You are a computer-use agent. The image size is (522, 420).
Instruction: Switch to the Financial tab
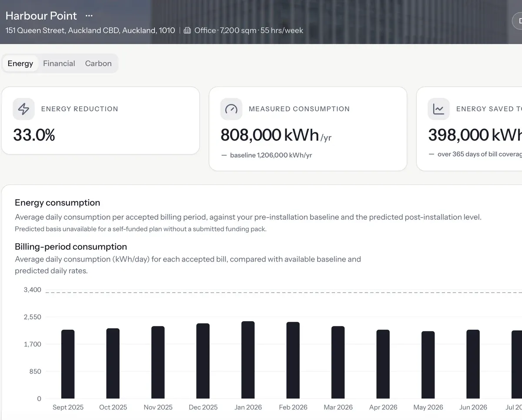coord(59,64)
